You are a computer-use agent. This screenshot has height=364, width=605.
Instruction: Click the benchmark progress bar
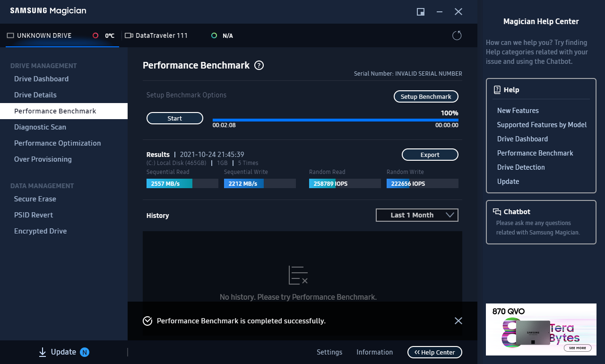tap(335, 120)
